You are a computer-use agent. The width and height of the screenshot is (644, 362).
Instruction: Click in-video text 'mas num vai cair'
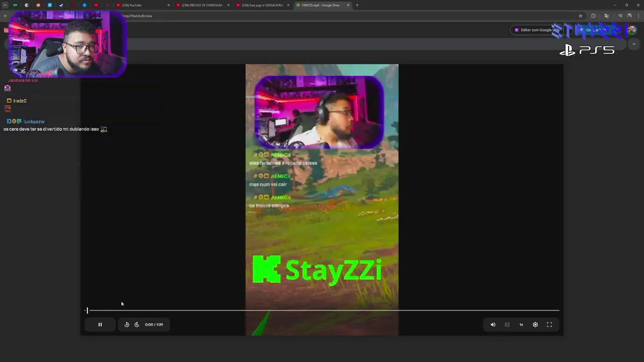(x=268, y=185)
